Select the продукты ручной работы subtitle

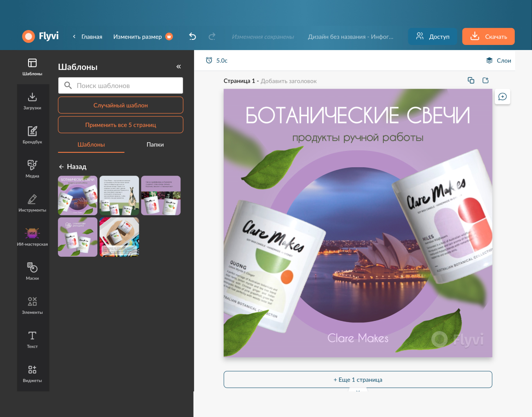(x=358, y=138)
